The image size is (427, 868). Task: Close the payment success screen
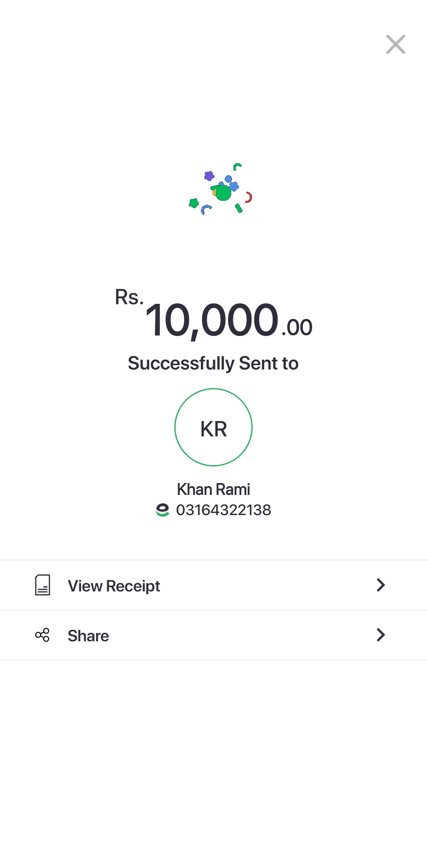click(x=396, y=44)
